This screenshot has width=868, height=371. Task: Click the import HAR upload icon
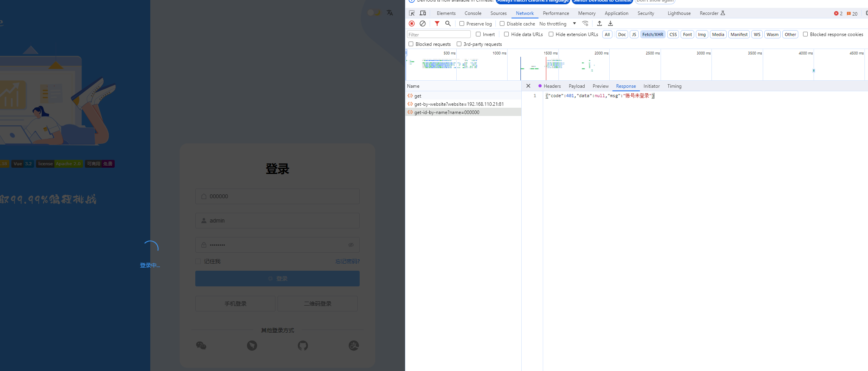(600, 24)
